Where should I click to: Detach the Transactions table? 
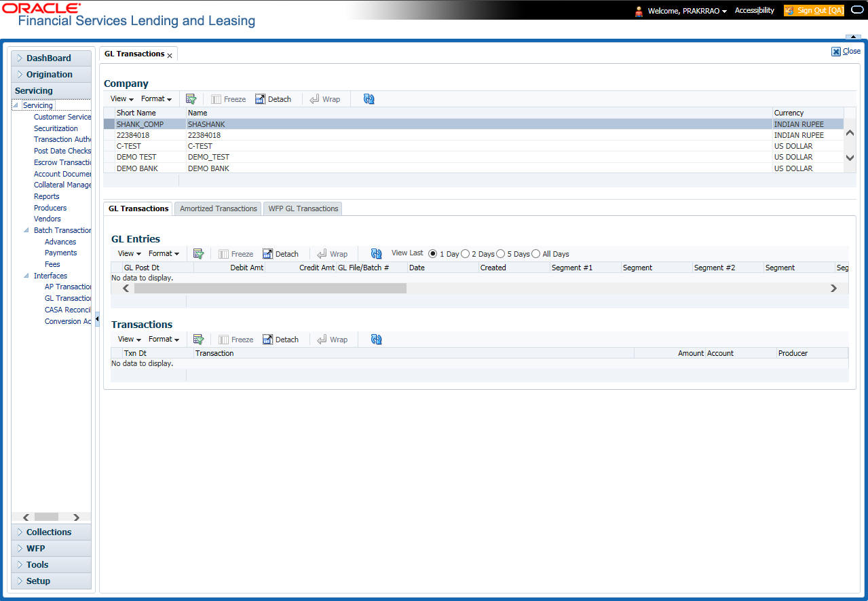281,340
